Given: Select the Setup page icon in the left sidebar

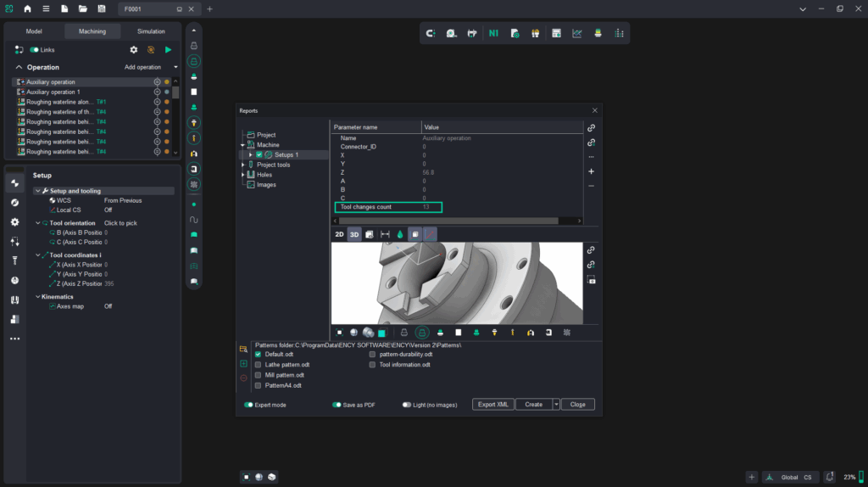Looking at the screenshot, I should coord(15,183).
